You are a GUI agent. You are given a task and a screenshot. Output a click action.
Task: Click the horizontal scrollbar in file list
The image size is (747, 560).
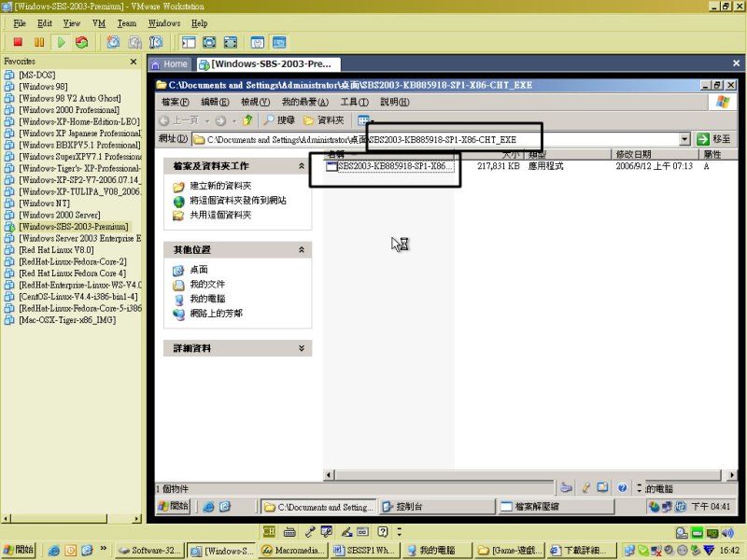tap(528, 475)
